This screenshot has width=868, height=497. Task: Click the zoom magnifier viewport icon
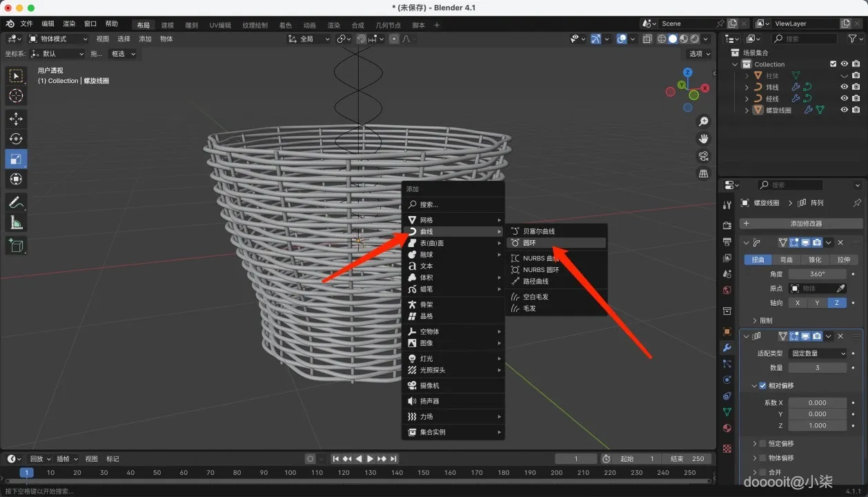(703, 121)
